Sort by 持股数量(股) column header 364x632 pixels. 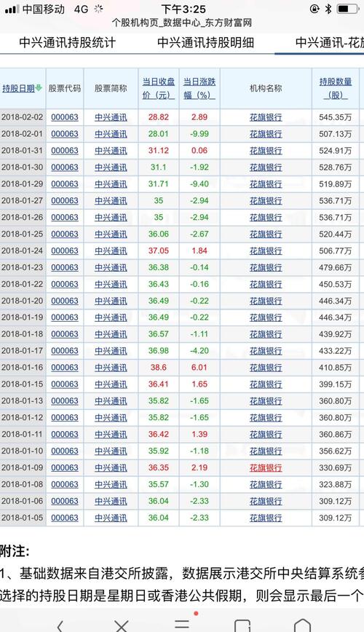(336, 88)
